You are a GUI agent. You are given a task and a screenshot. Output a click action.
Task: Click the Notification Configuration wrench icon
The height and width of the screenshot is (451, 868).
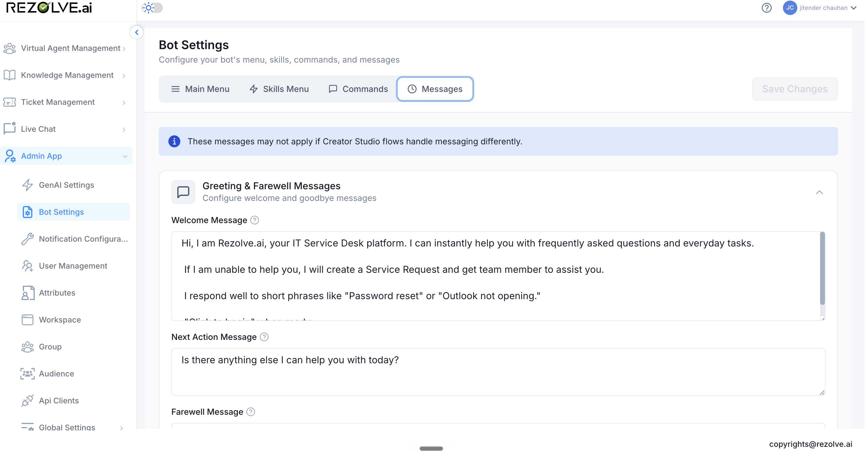click(x=28, y=239)
